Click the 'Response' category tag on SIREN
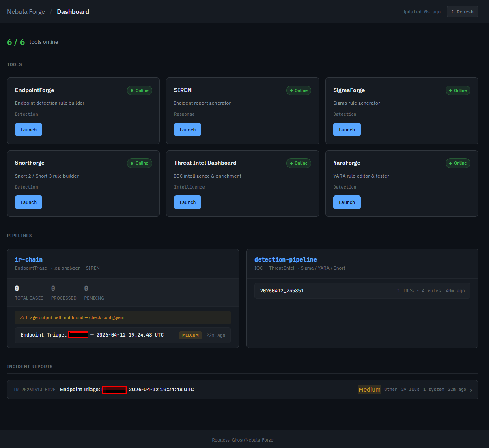This screenshot has width=489, height=448. click(184, 114)
